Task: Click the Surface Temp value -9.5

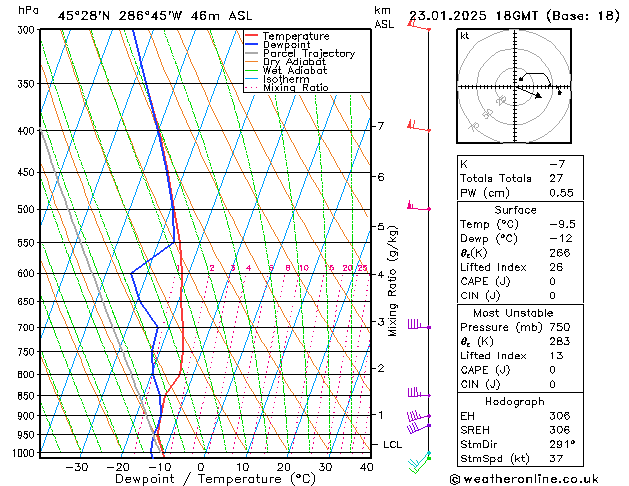Action: tap(562, 224)
